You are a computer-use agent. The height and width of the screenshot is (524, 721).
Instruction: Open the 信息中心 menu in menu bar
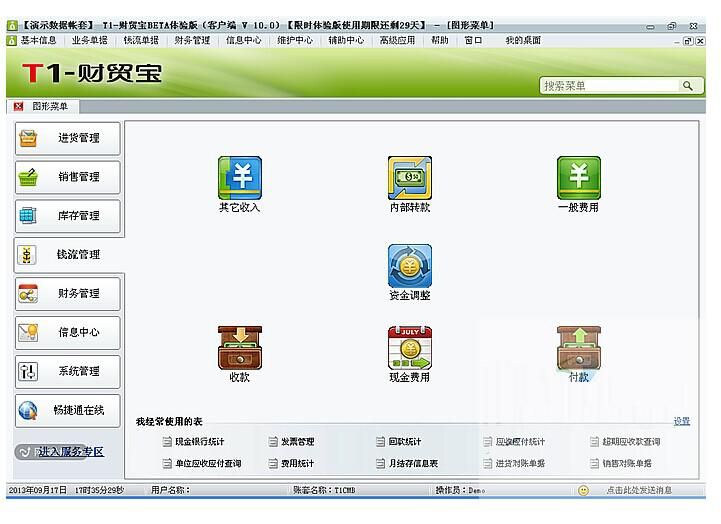tap(244, 40)
